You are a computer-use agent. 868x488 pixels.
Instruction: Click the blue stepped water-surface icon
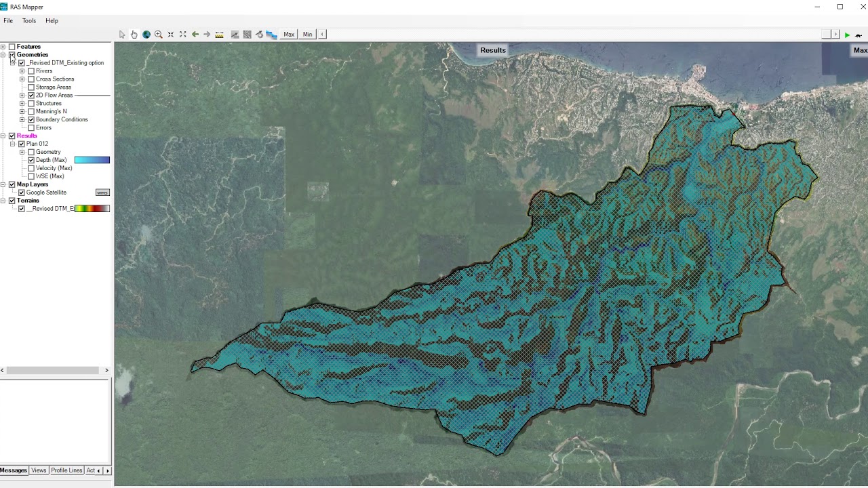click(271, 35)
